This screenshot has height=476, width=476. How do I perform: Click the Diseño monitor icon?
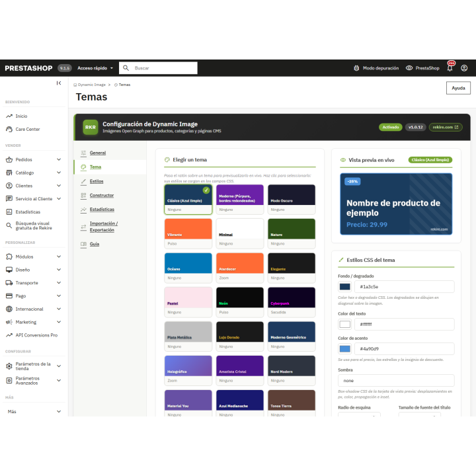(9, 270)
